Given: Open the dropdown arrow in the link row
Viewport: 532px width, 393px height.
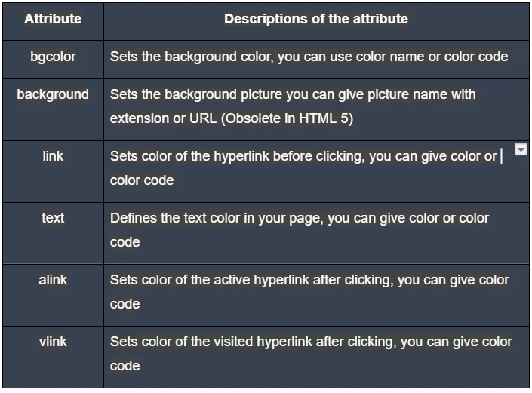Looking at the screenshot, I should [521, 150].
